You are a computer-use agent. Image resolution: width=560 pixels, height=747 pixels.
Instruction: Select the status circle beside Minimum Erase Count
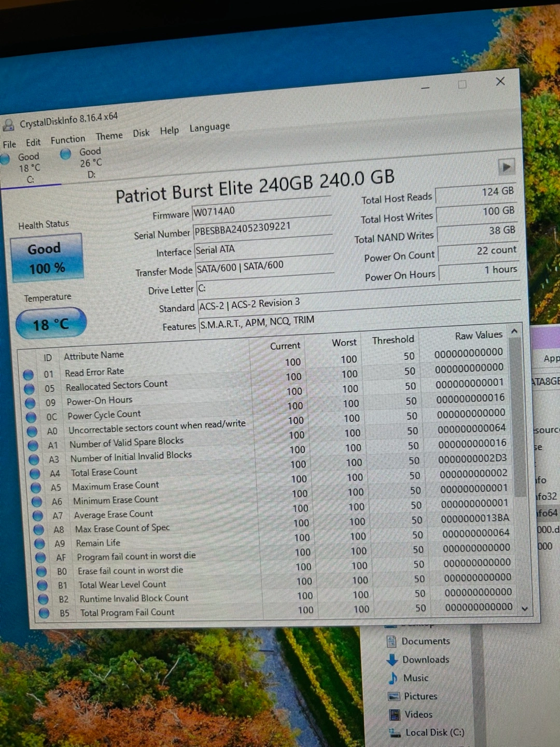(x=37, y=502)
